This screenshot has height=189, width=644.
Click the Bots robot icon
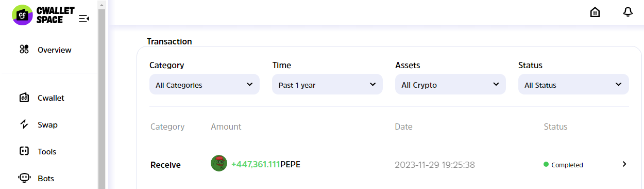point(24,178)
